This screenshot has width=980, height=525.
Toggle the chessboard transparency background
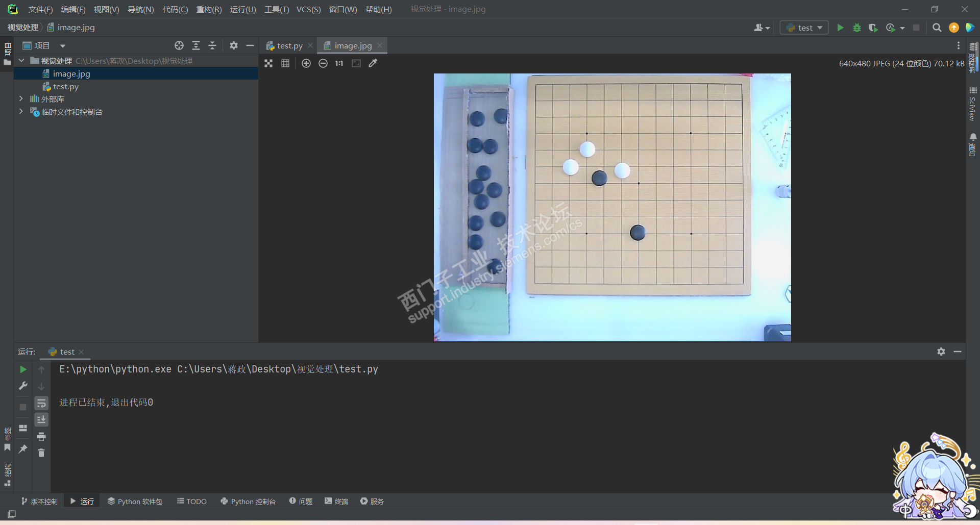click(x=268, y=63)
